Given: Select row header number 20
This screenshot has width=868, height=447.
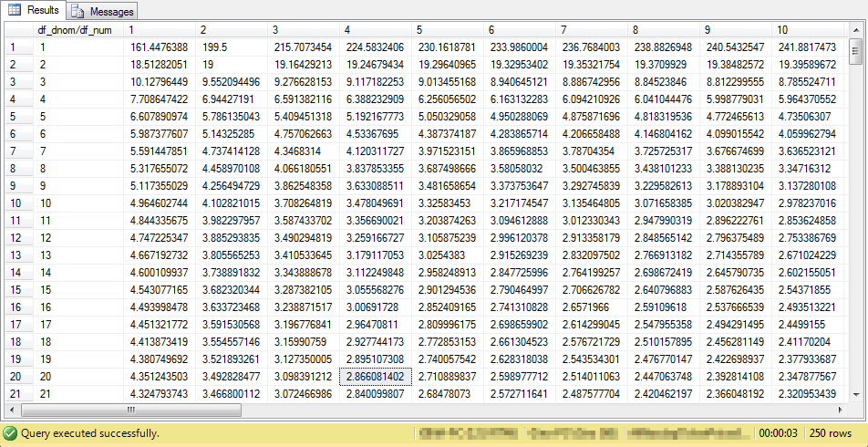Looking at the screenshot, I should point(20,377).
